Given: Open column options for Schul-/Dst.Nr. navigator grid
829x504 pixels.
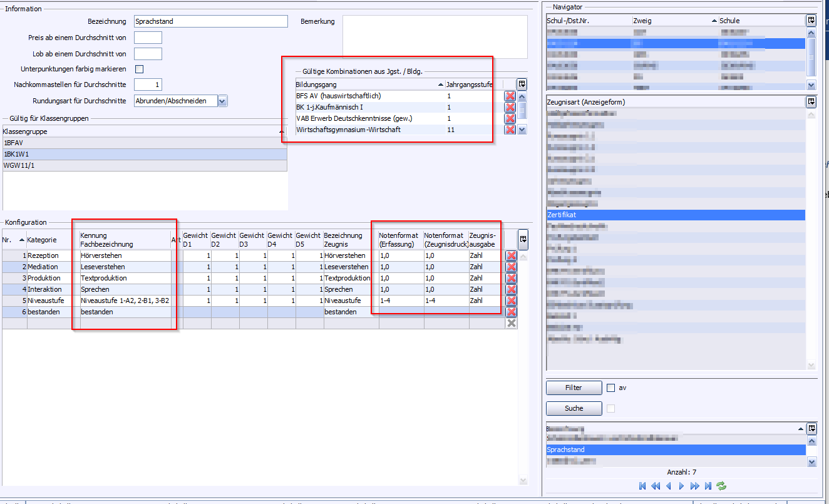Looking at the screenshot, I should pos(811,21).
